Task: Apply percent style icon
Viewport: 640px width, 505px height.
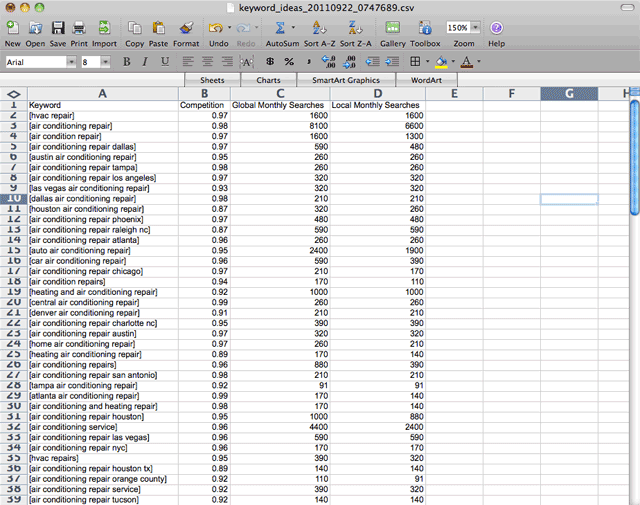Action: (x=289, y=62)
